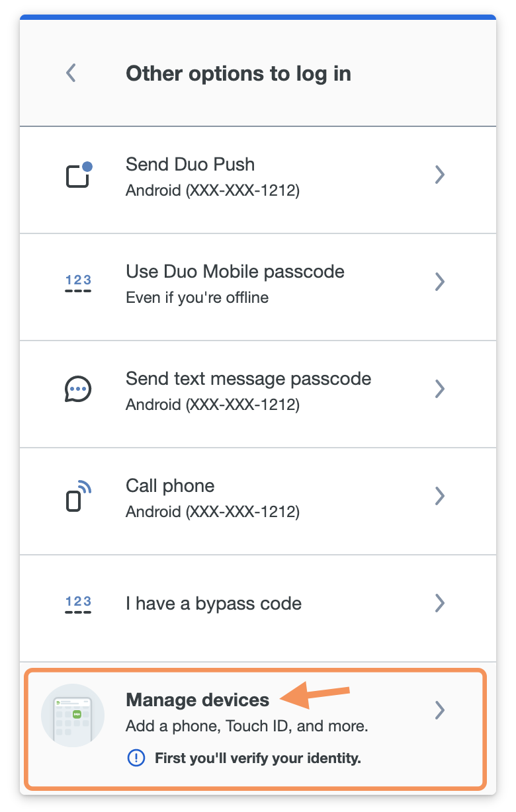Click the bypass code 123 icon
The height and width of the screenshot is (812, 516).
pos(77,602)
